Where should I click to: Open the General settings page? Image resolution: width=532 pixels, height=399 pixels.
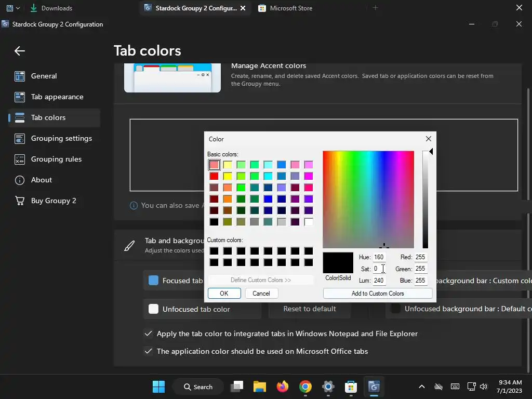click(54, 76)
